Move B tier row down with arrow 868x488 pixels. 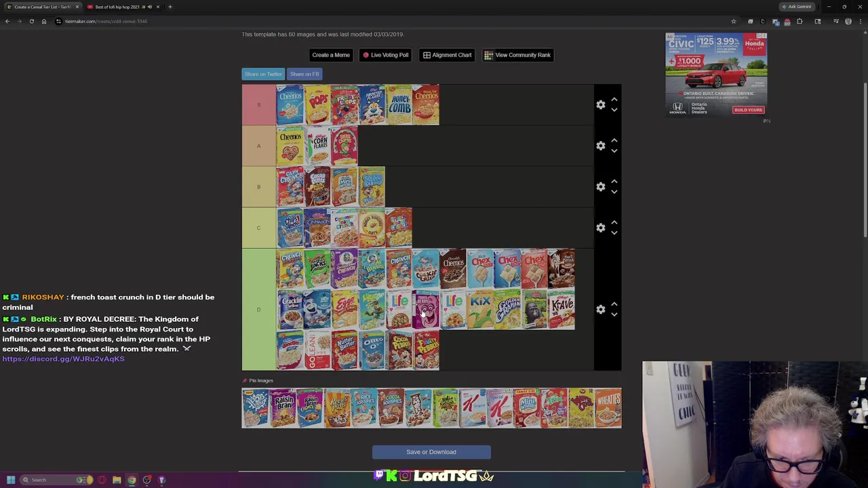614,192
